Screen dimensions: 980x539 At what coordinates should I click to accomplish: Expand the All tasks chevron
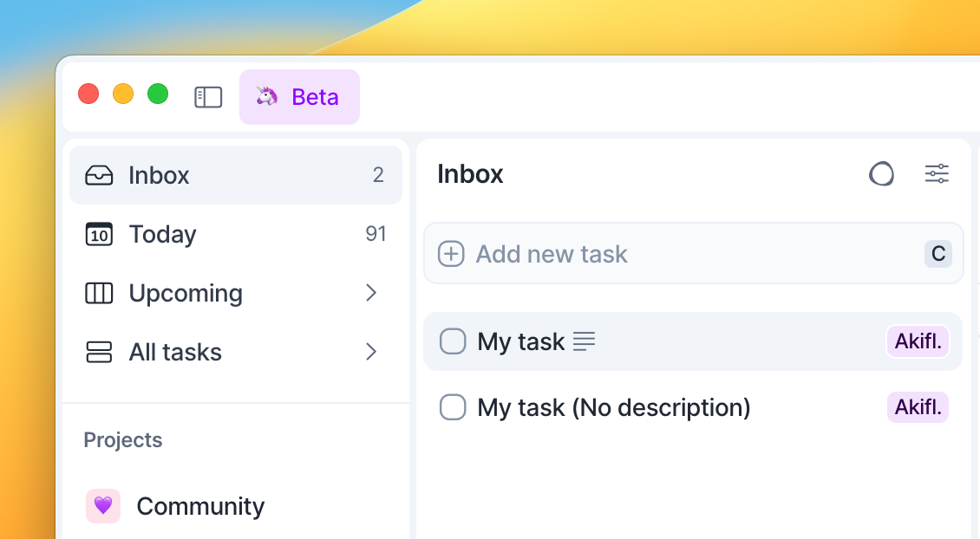coord(371,352)
